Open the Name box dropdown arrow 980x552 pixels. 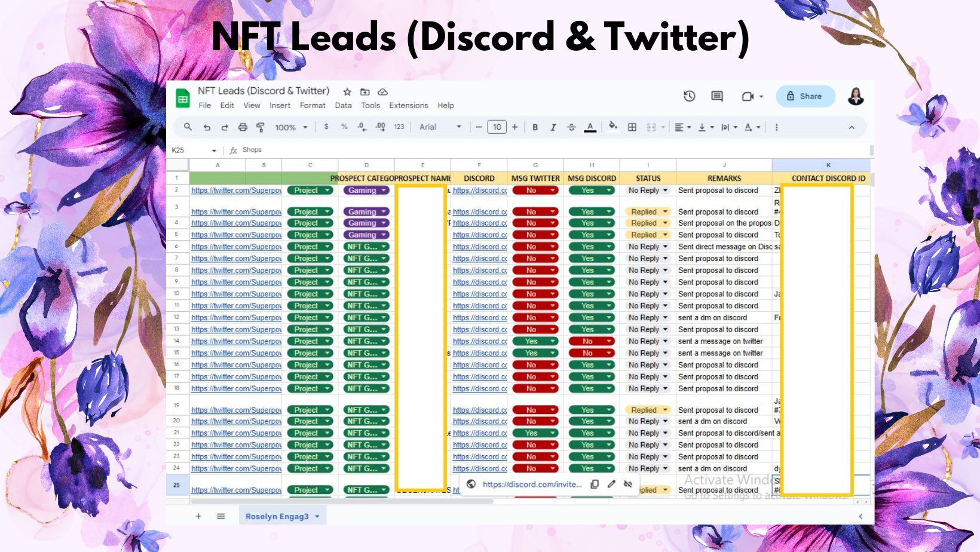coord(214,151)
